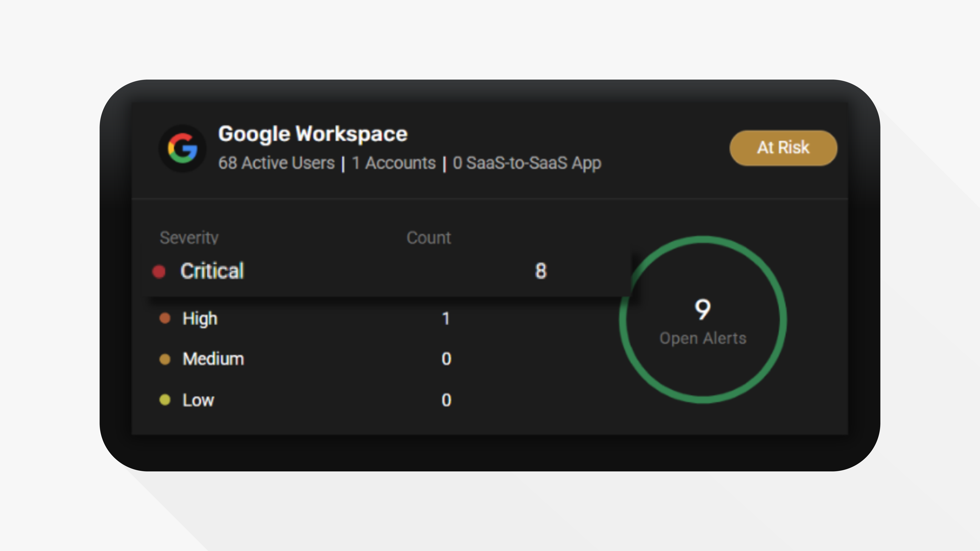
Task: Click the red Critical severity dot
Action: tap(159, 272)
